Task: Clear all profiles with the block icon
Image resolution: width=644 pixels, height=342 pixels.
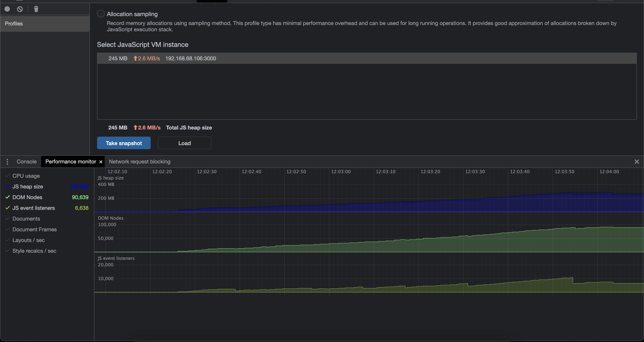Action: (x=20, y=9)
